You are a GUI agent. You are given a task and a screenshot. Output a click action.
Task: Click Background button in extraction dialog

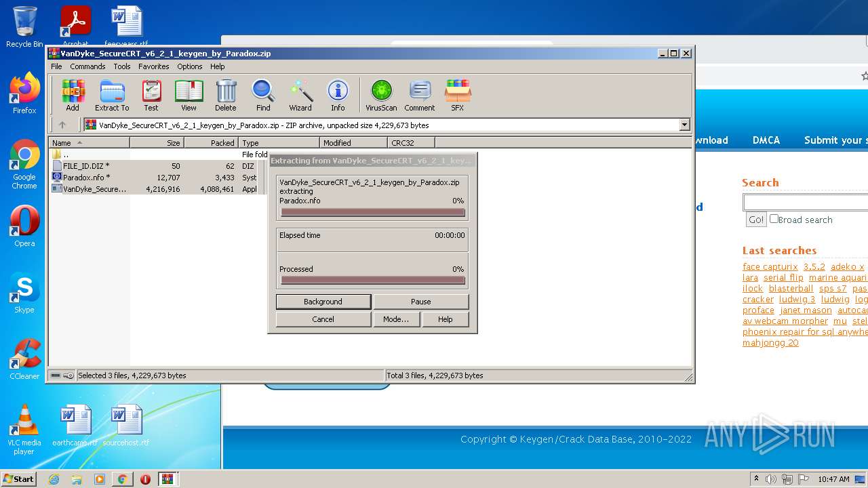click(x=323, y=302)
